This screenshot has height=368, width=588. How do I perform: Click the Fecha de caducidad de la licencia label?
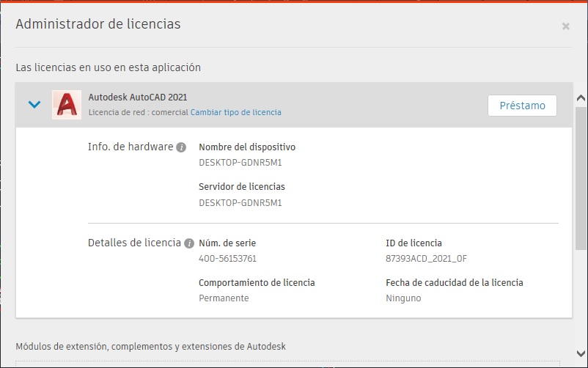click(x=455, y=282)
